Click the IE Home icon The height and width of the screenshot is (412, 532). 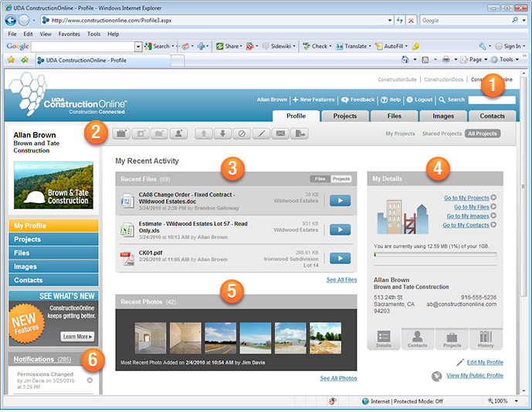click(x=405, y=59)
